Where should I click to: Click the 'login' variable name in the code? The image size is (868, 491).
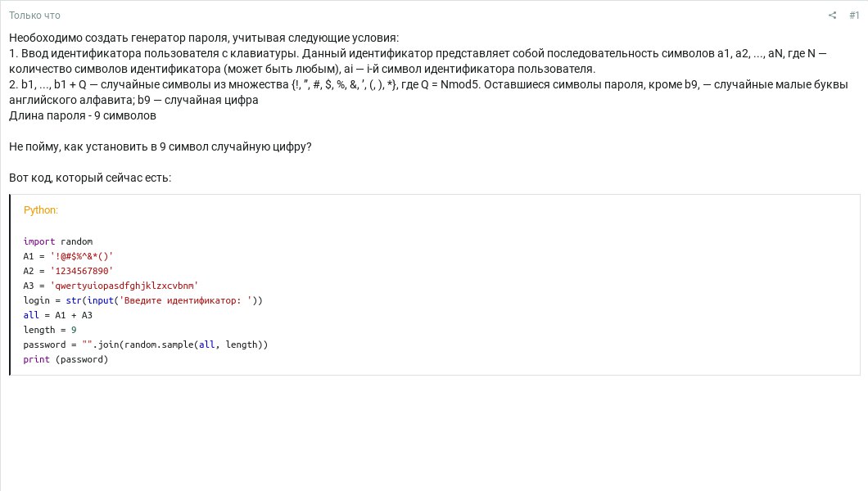click(37, 300)
